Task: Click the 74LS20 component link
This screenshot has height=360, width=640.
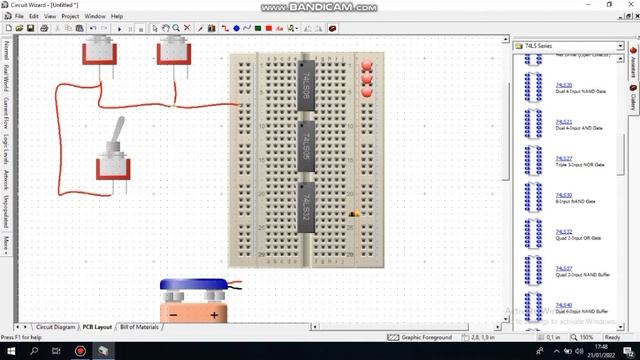Action: pyautogui.click(x=564, y=85)
